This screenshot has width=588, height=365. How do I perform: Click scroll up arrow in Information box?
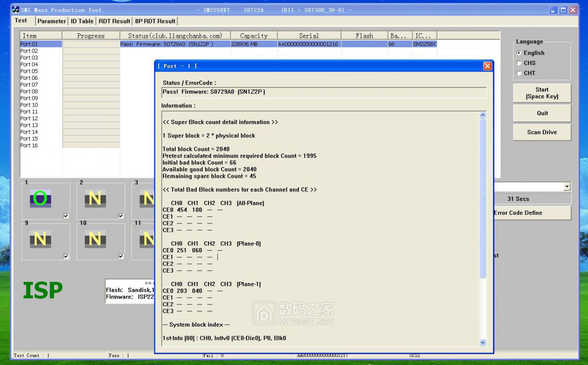483,115
